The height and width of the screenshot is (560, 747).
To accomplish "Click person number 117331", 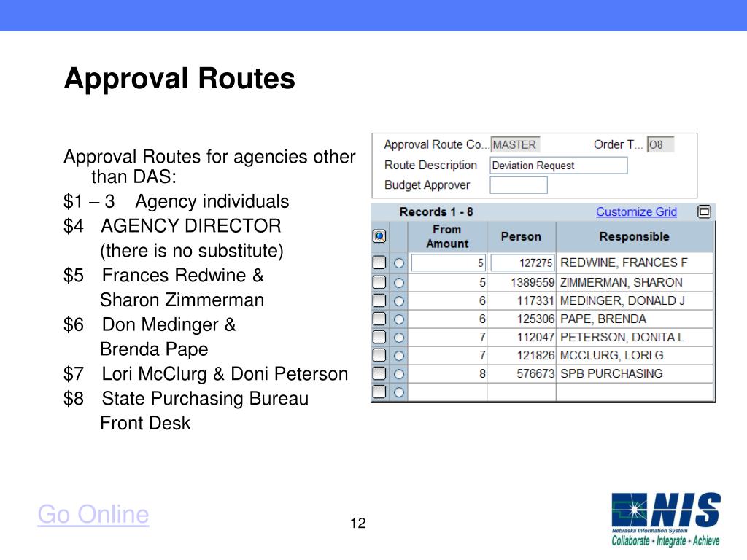I will tap(535, 301).
